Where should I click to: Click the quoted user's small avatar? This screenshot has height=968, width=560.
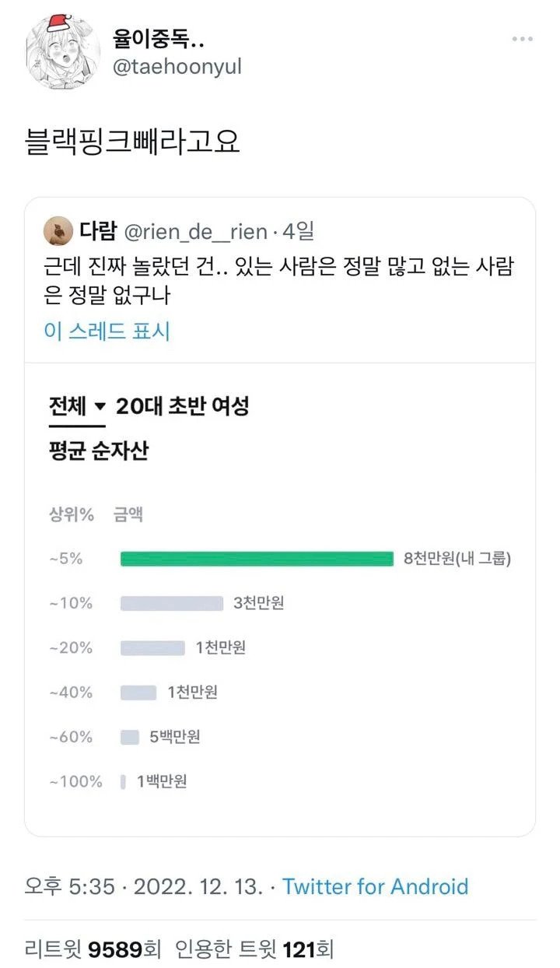58,230
